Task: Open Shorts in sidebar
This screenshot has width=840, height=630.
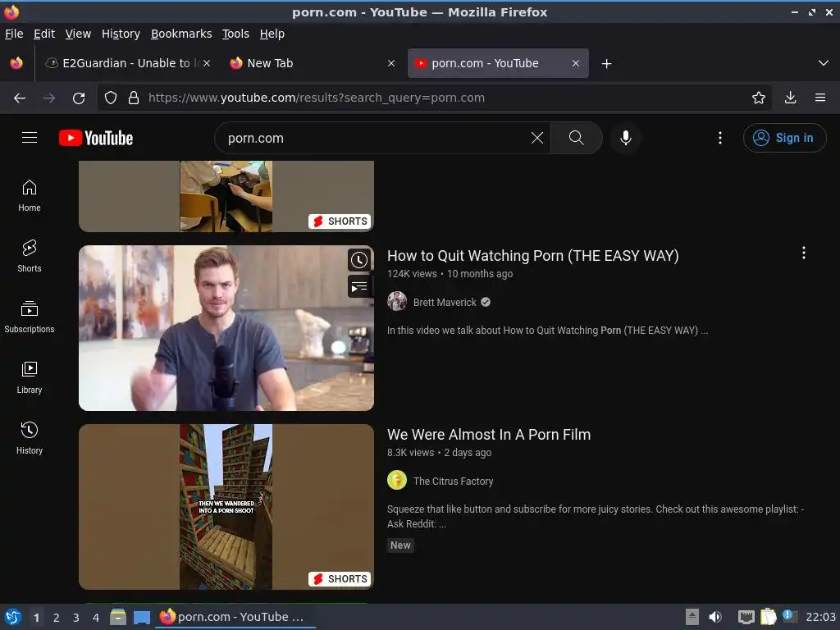Action: pyautogui.click(x=30, y=257)
